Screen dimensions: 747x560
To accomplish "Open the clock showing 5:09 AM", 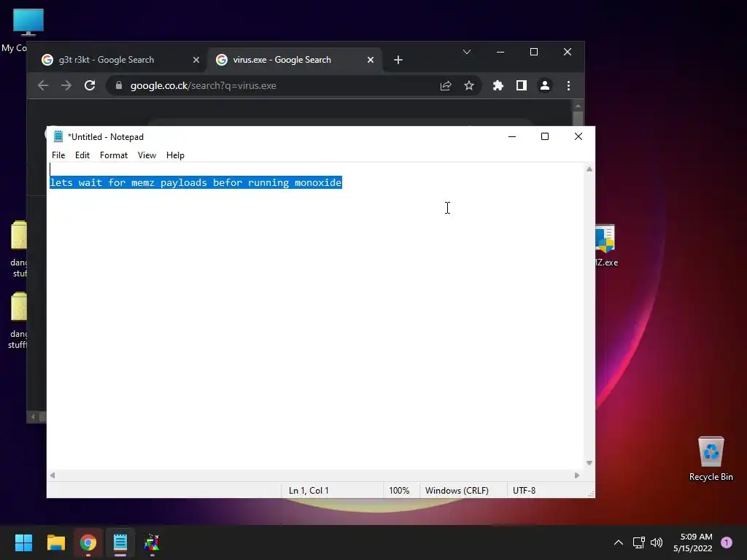I will 693,542.
